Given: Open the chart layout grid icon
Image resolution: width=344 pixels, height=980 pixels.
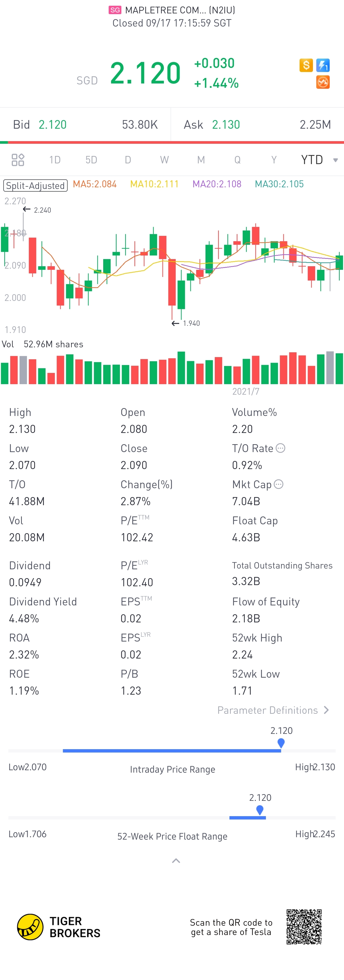Looking at the screenshot, I should (x=18, y=160).
